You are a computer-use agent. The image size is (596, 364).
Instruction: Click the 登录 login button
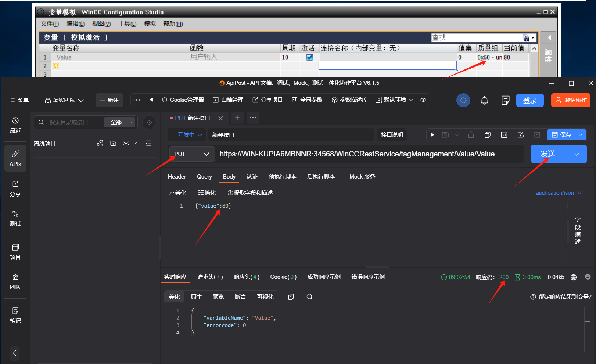point(530,100)
